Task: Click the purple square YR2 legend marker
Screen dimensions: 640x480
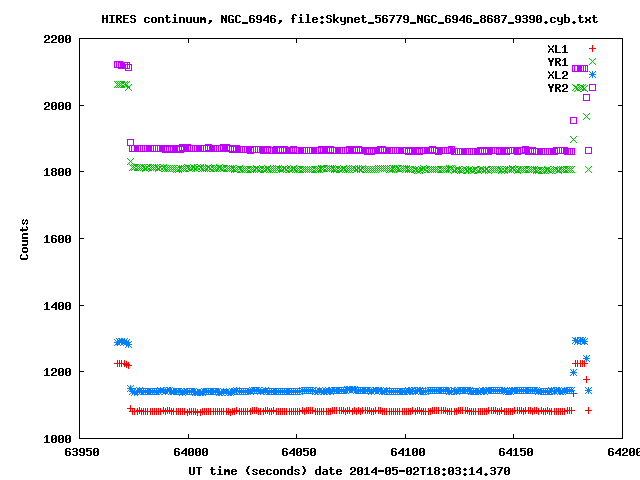Action: coord(592,87)
